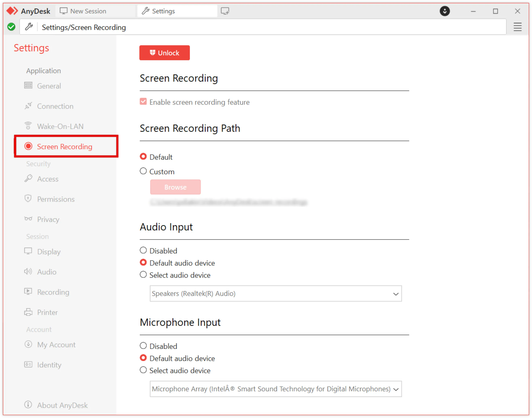The image size is (532, 418).
Task: Enable the screen recording feature checkbox
Action: coord(143,101)
